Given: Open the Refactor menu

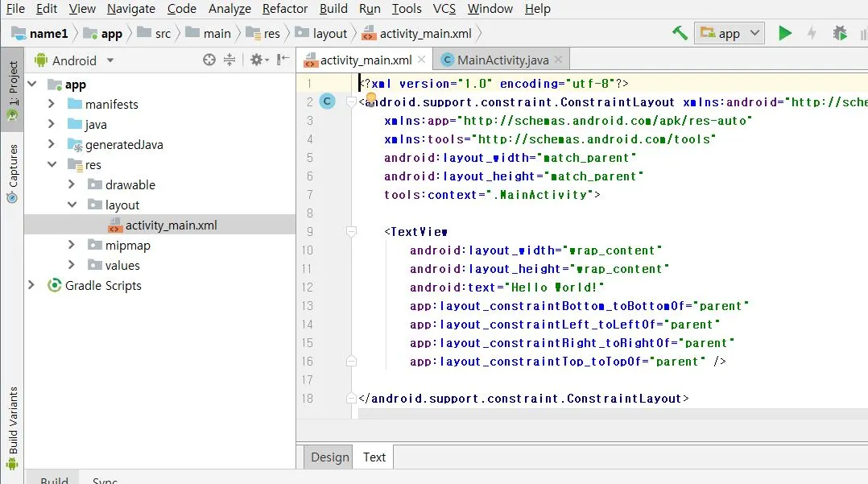Looking at the screenshot, I should (284, 9).
